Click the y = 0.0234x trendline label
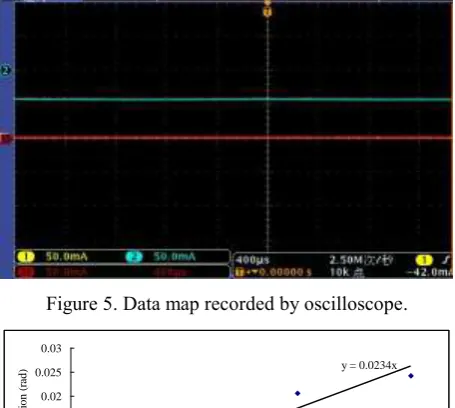Screen dimensions: 455x408 click(369, 366)
